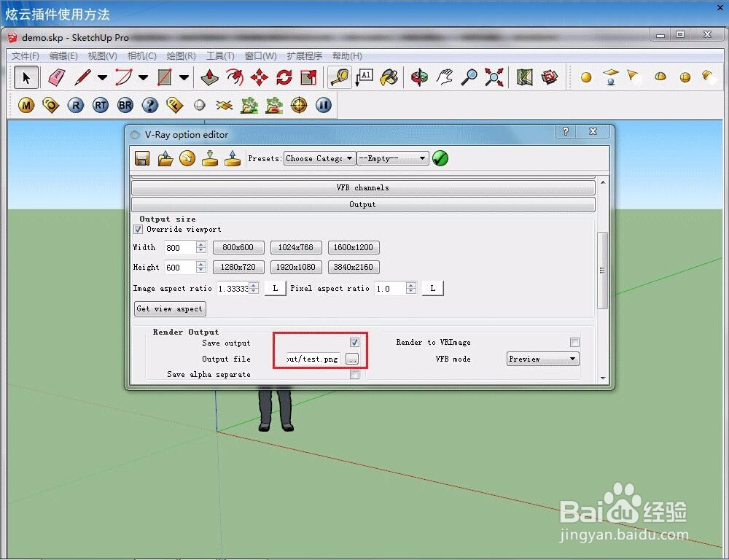729x560 pixels.
Task: Activate the Push/Pull tool
Action: [x=210, y=77]
